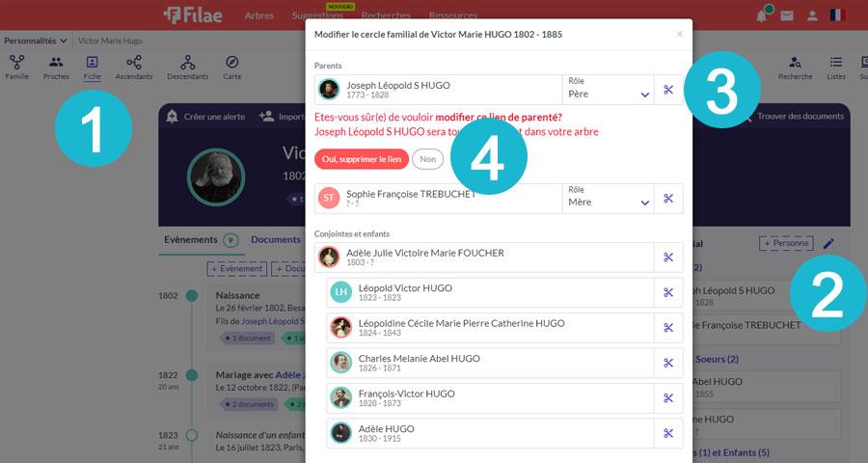The height and width of the screenshot is (463, 868).
Task: Click the + Personne button
Action: point(786,244)
